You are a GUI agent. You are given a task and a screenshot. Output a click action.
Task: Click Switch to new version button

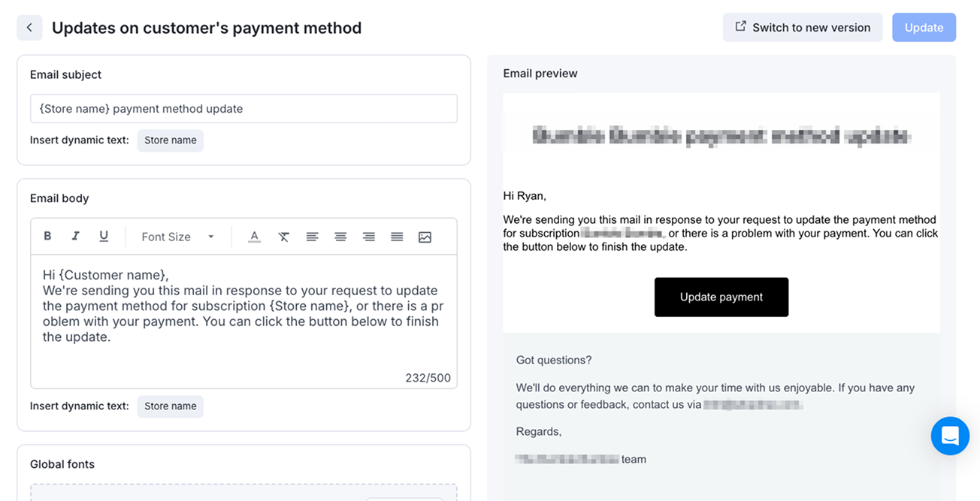click(x=803, y=28)
